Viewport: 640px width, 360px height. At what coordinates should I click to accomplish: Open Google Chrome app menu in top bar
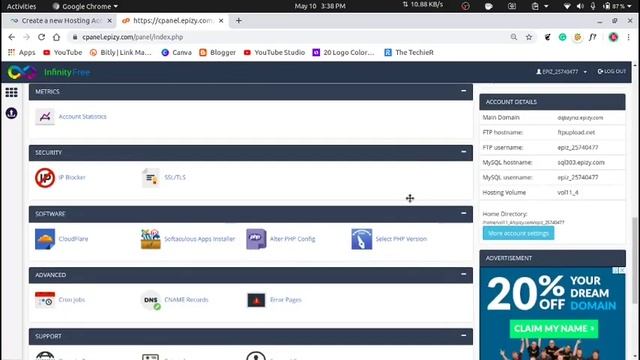tap(85, 6)
